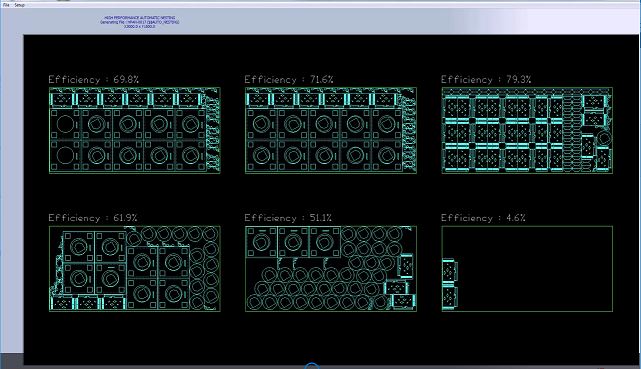Screen dimensions: 641x369
Task: Open the File menu
Action: pos(6,5)
